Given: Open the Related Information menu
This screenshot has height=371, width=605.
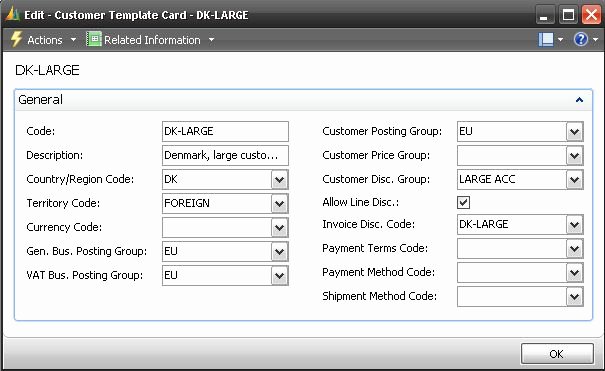Looking at the screenshot, I should coord(152,40).
